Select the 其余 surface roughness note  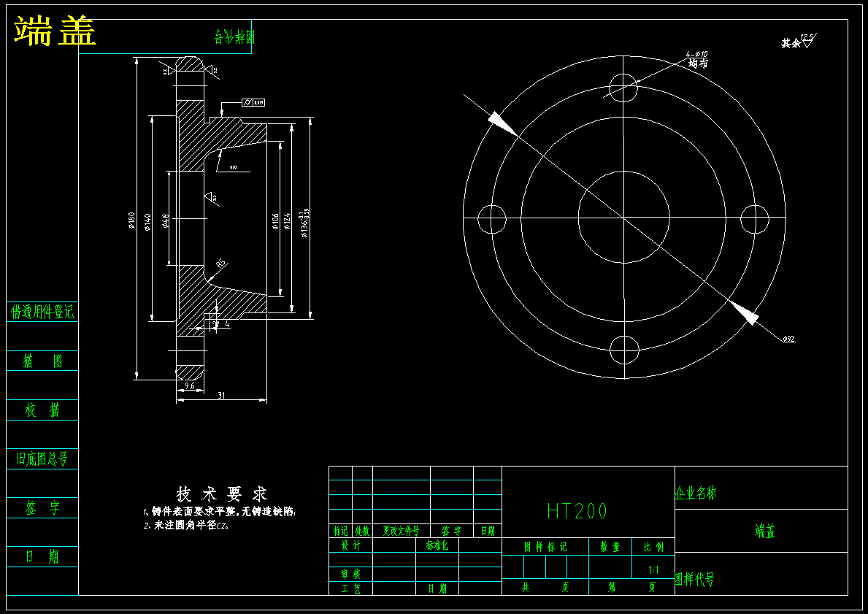(798, 42)
